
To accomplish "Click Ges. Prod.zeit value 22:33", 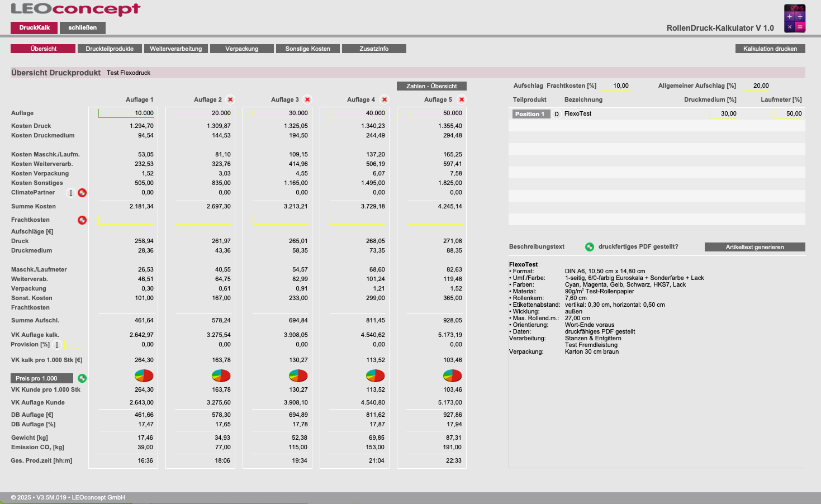I will (454, 460).
